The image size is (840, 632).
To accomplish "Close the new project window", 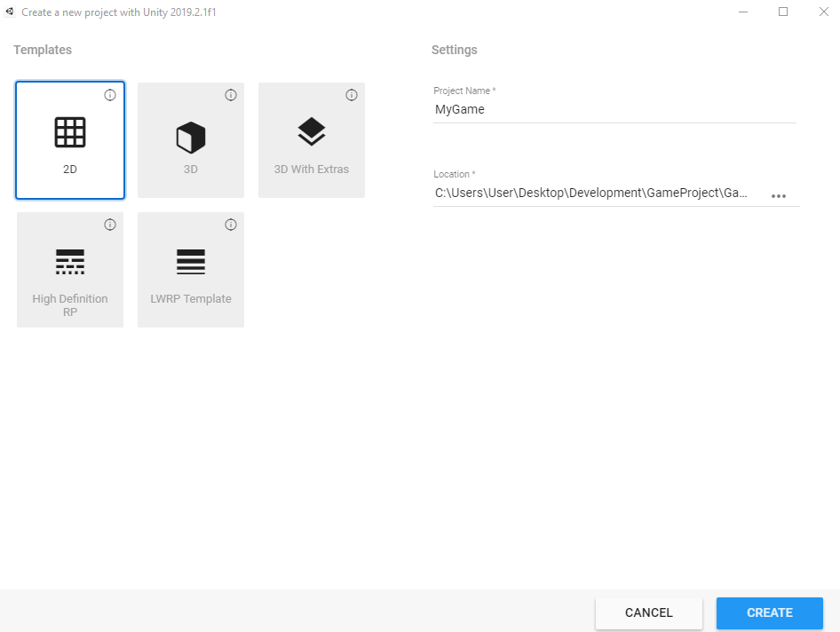I will click(824, 12).
